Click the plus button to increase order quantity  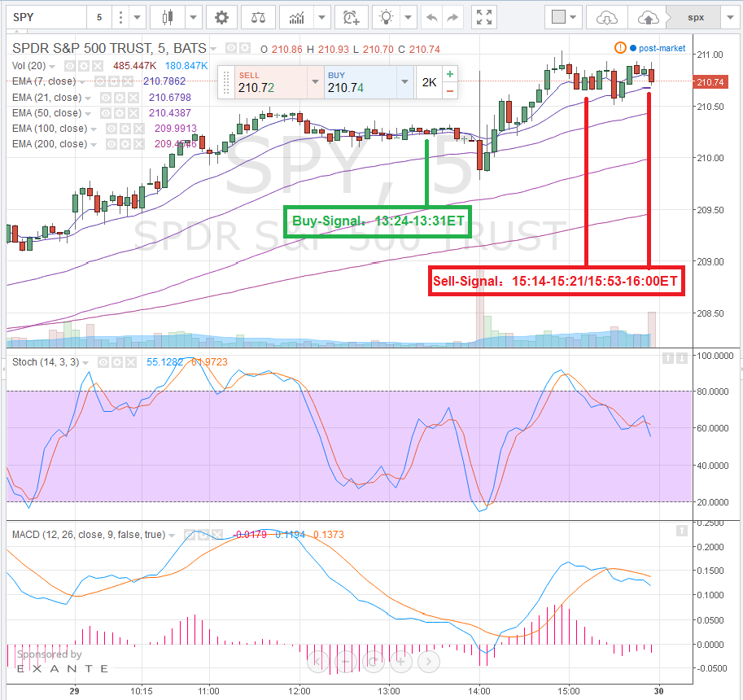coord(450,74)
